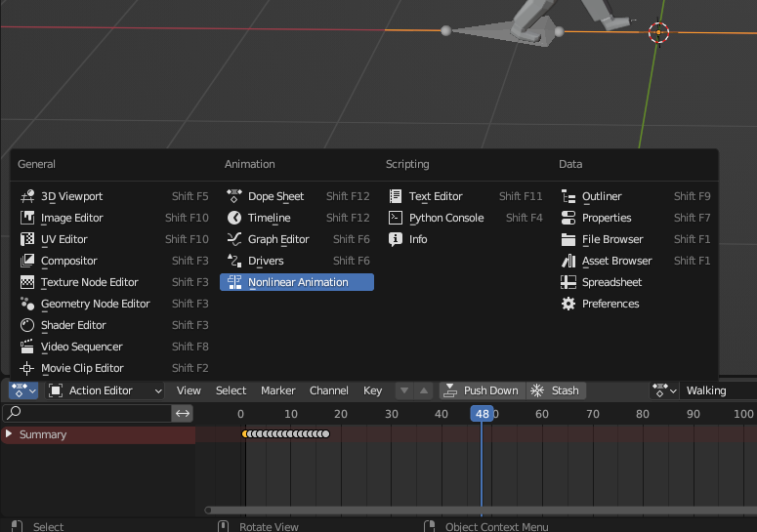
Task: Open the editor type dropdown button
Action: tap(23, 390)
